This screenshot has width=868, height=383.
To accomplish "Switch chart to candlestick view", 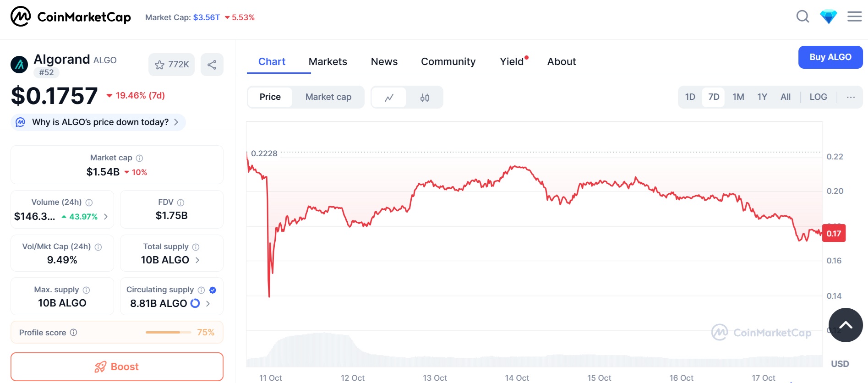I will (x=425, y=97).
